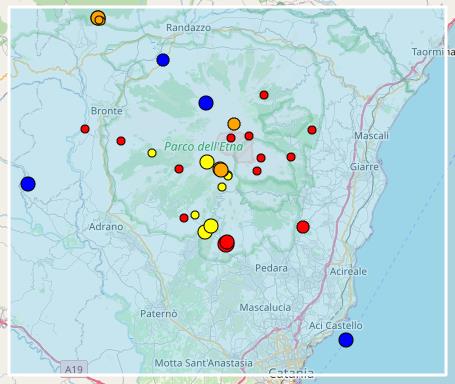The height and width of the screenshot is (384, 455).
Task: Click the A19 highway shield
Action: point(74,369)
